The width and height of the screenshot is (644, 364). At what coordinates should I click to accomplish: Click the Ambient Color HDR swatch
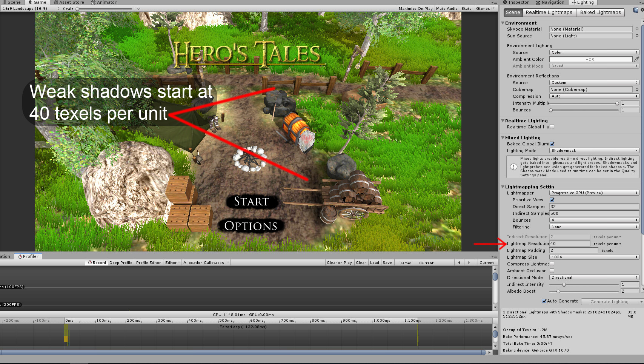[591, 59]
